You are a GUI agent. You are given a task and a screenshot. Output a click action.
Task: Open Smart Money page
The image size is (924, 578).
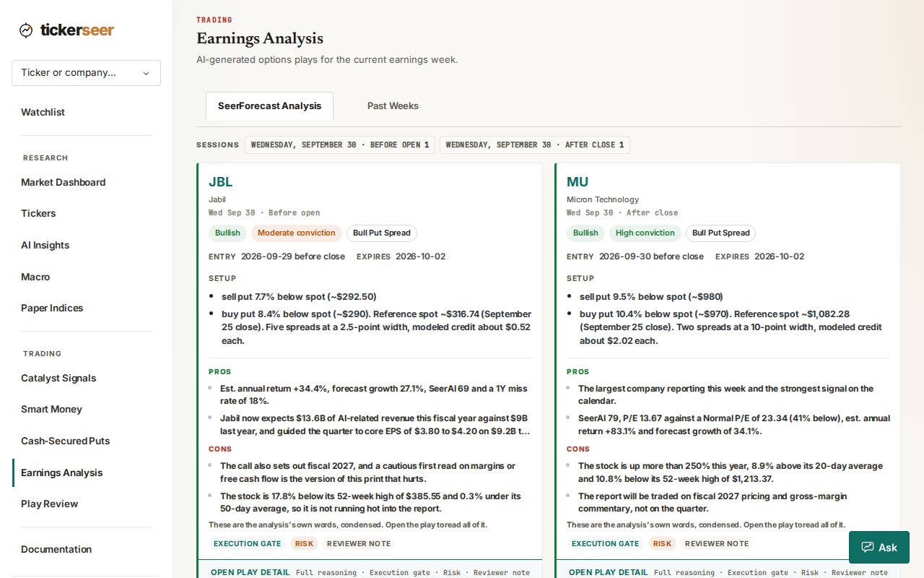coord(51,409)
